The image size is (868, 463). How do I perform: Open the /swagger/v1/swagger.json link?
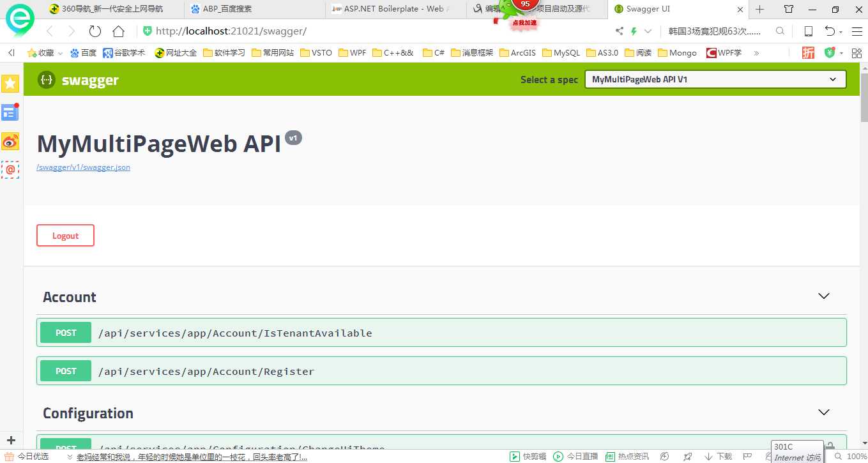(84, 167)
